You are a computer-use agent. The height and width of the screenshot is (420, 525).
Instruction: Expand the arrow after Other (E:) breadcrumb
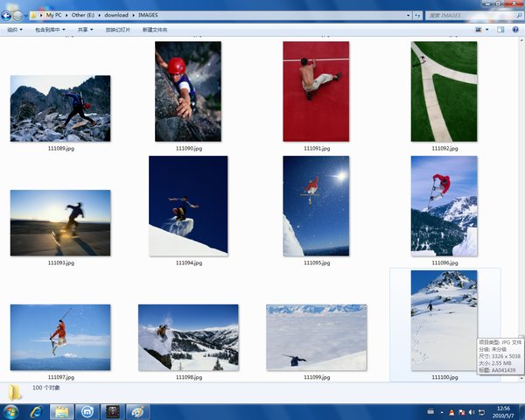coord(100,16)
